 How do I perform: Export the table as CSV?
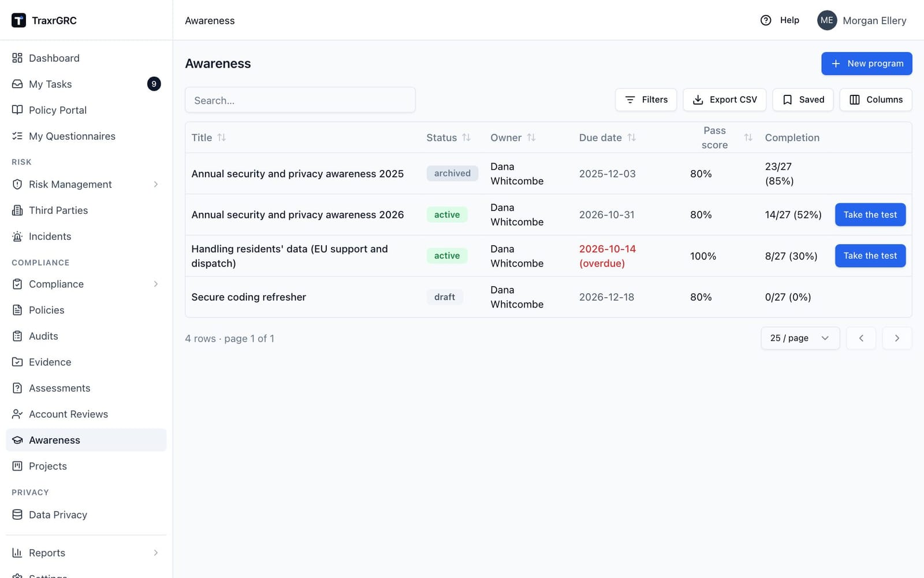coord(724,99)
